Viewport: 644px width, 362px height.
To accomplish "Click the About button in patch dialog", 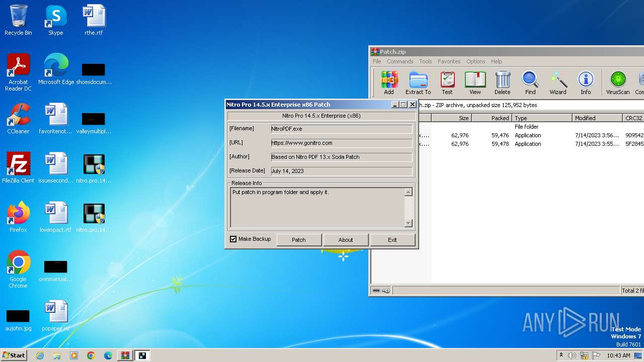I will click(346, 240).
